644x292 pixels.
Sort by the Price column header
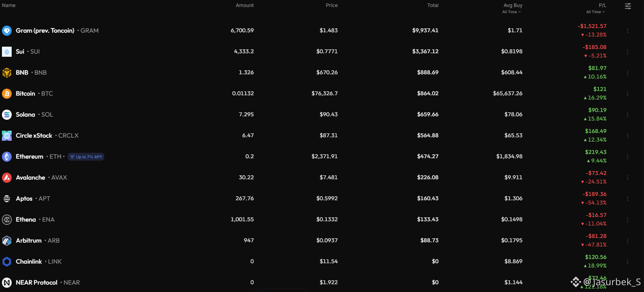click(332, 5)
